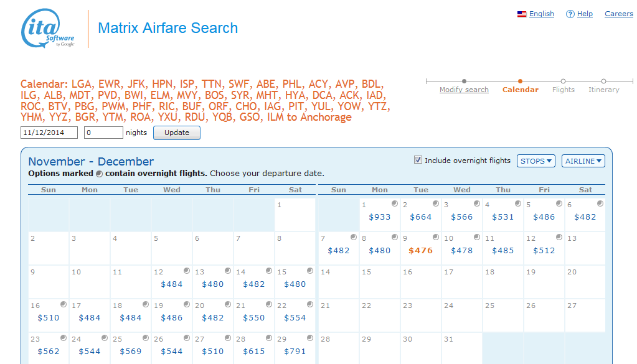This screenshot has height=364, width=637.
Task: Click the US flag language icon
Action: point(522,14)
